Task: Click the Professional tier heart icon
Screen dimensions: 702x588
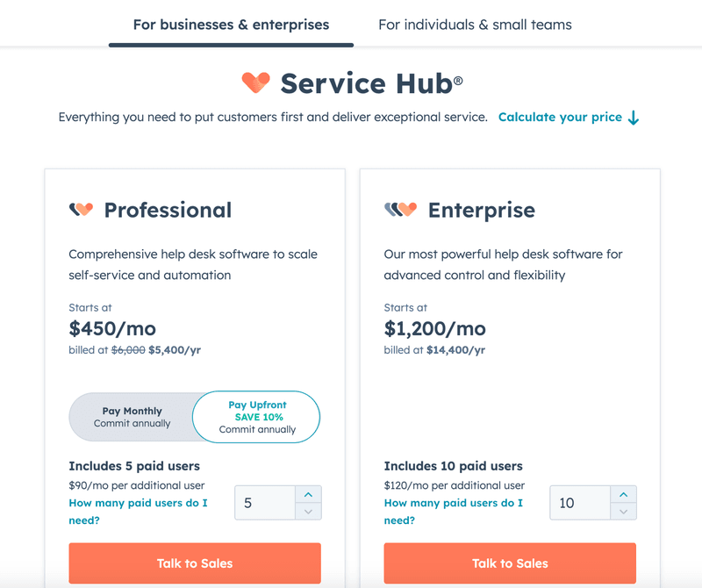Action: (81, 210)
